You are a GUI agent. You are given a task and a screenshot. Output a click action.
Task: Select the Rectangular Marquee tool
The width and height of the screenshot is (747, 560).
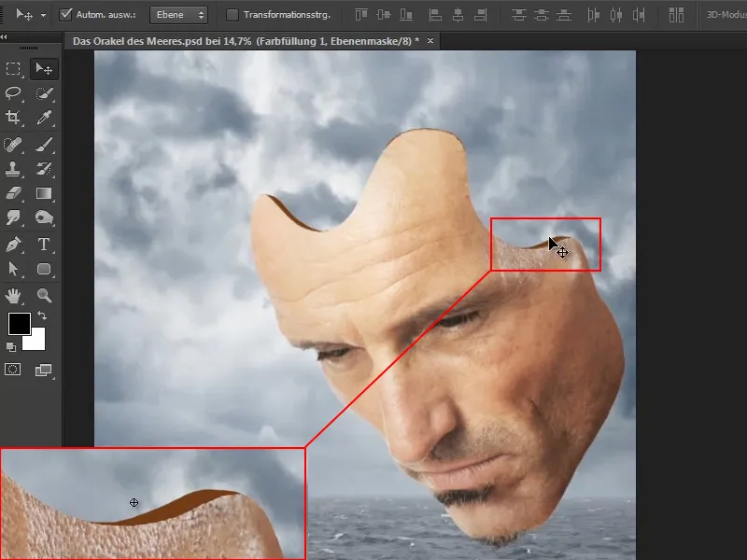pos(13,69)
